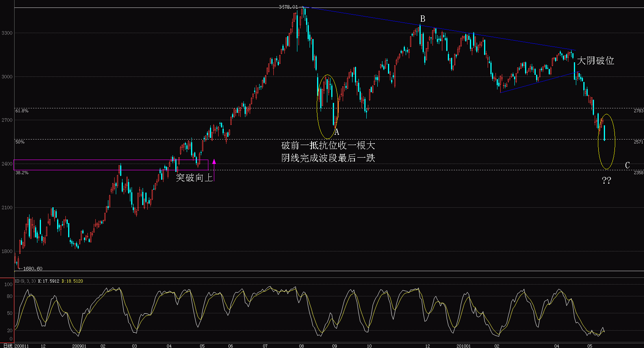The image size is (644, 348).
Task: Click the 100 level on KD axis
Action: [8, 285]
